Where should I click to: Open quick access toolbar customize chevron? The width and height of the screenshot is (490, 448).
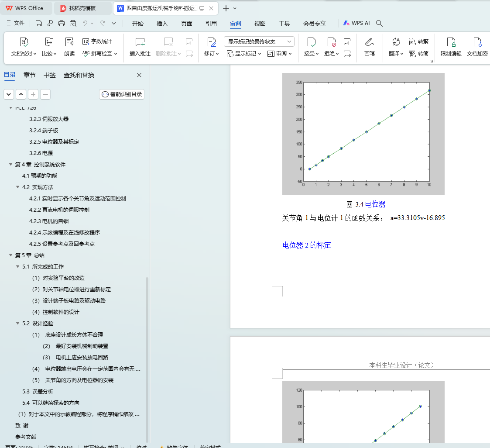click(114, 23)
